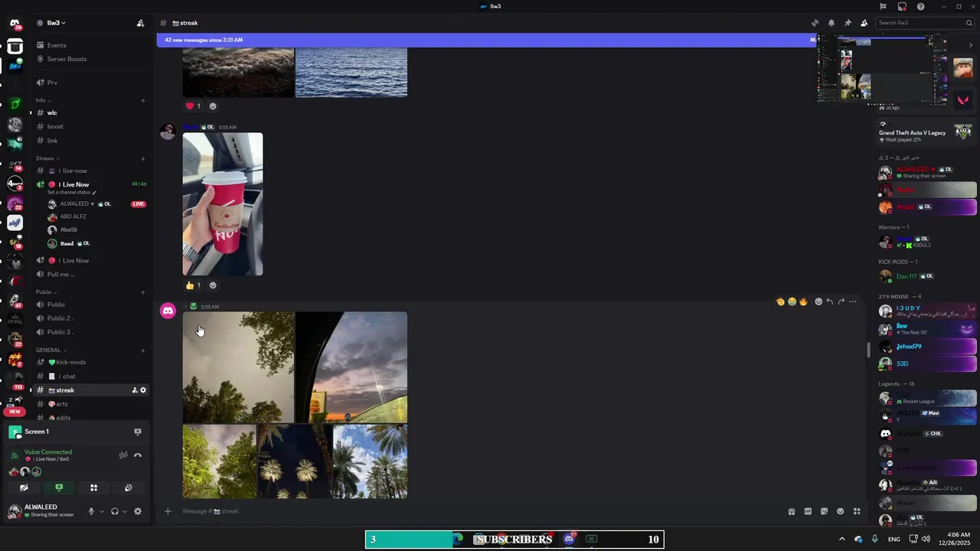
Task: Open Events in the sidebar
Action: pos(57,45)
